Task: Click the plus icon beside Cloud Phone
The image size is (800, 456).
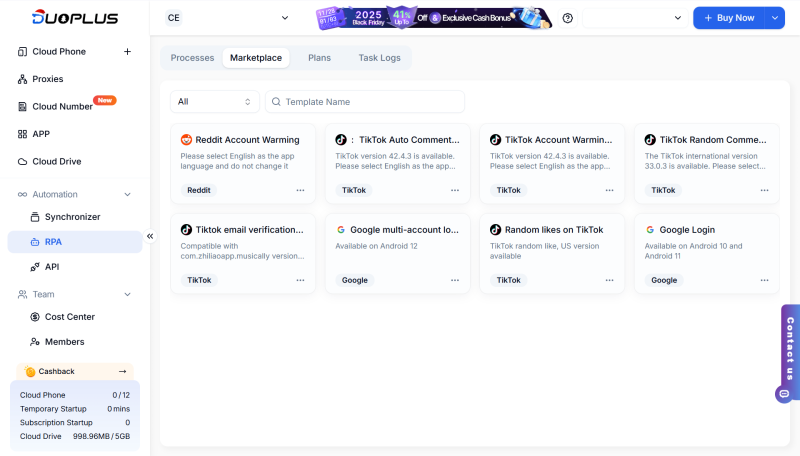Action: coord(127,52)
